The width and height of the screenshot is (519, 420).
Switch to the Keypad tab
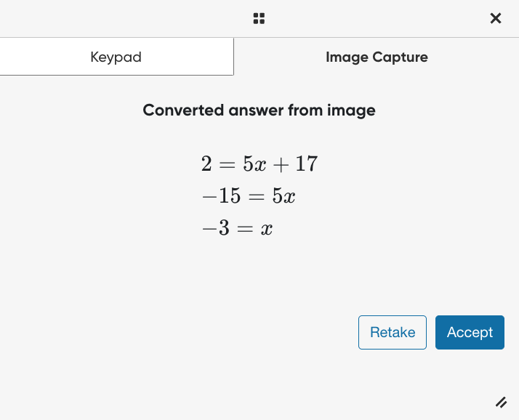tap(116, 57)
